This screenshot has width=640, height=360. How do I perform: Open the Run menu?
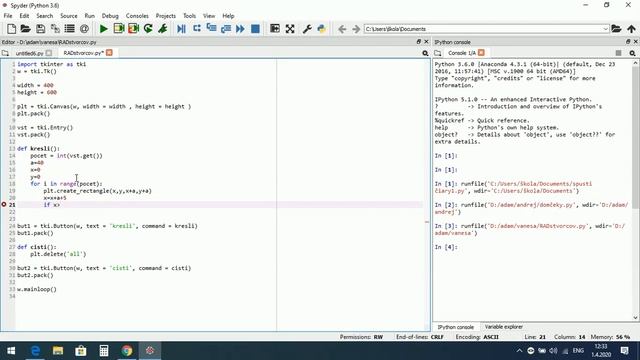[x=89, y=16]
